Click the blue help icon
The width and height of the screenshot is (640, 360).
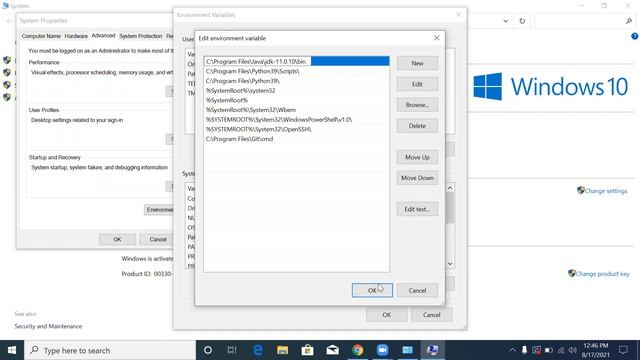tap(635, 36)
